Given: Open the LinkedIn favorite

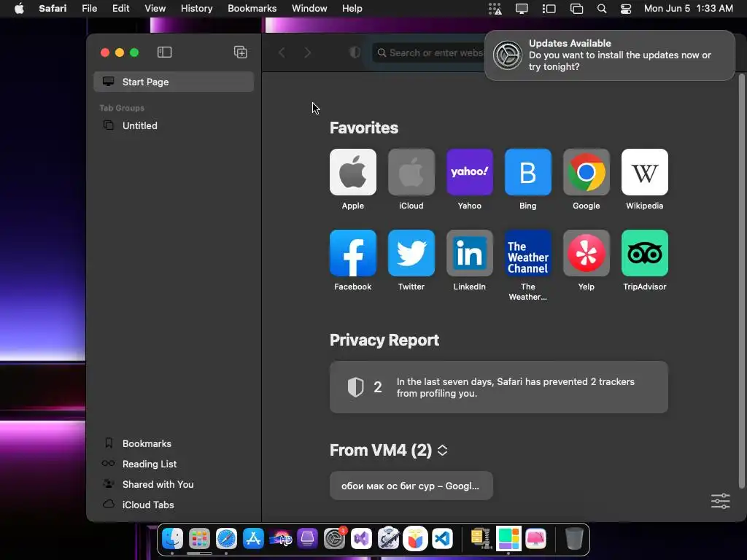Looking at the screenshot, I should [469, 253].
